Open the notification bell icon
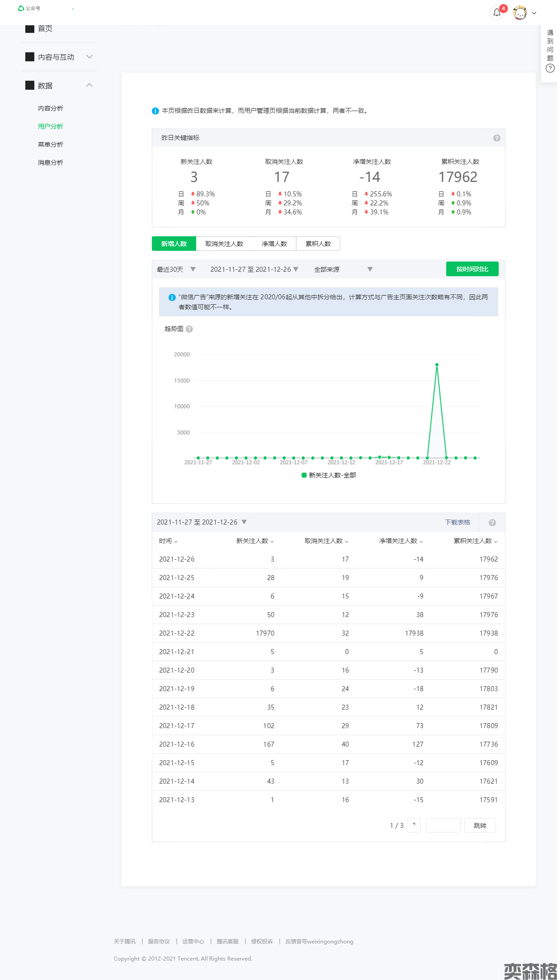The image size is (557, 980). click(497, 13)
